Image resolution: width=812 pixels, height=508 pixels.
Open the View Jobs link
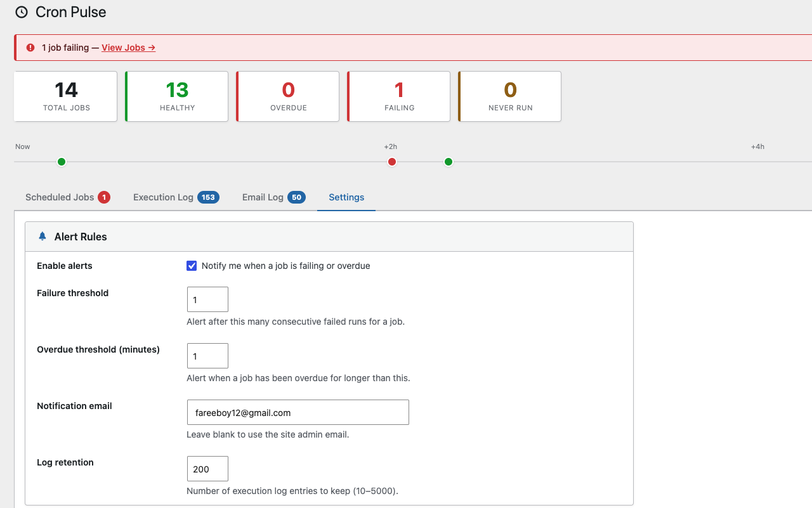[x=128, y=48]
